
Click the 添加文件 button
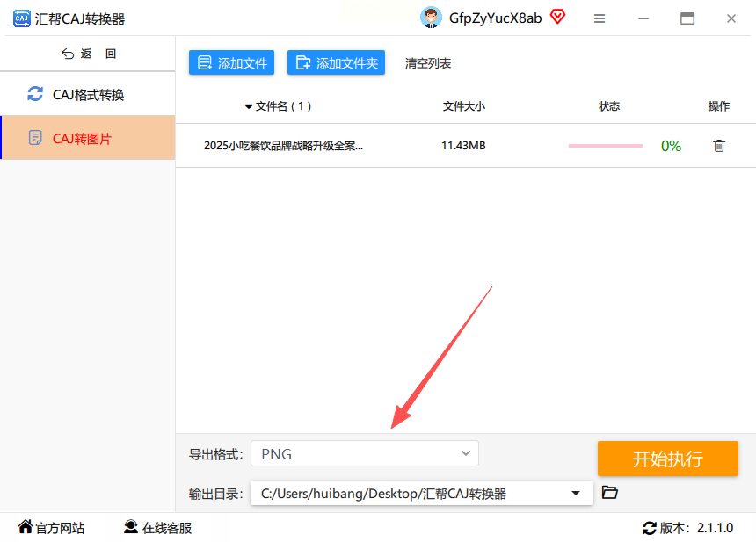(x=231, y=62)
